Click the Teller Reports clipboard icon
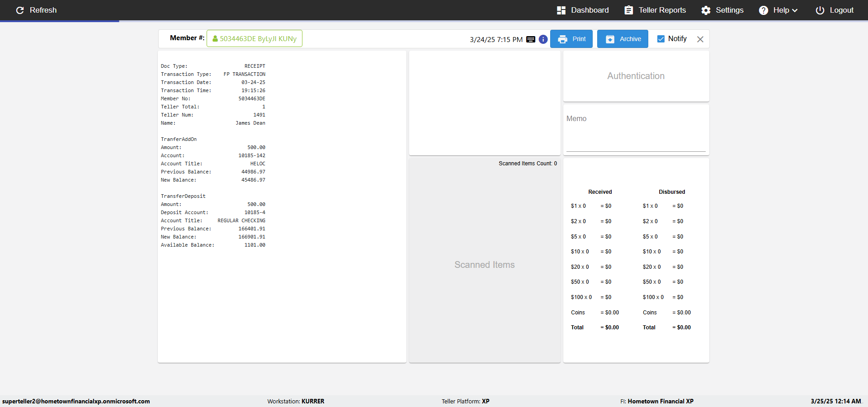Image resolution: width=868 pixels, height=407 pixels. [629, 10]
